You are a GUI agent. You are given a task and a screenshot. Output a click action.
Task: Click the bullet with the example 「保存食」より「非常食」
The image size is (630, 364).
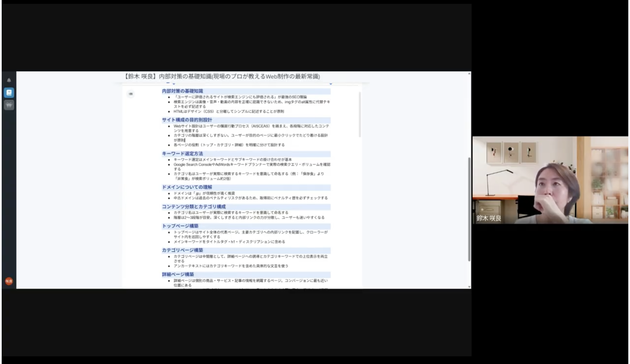249,176
